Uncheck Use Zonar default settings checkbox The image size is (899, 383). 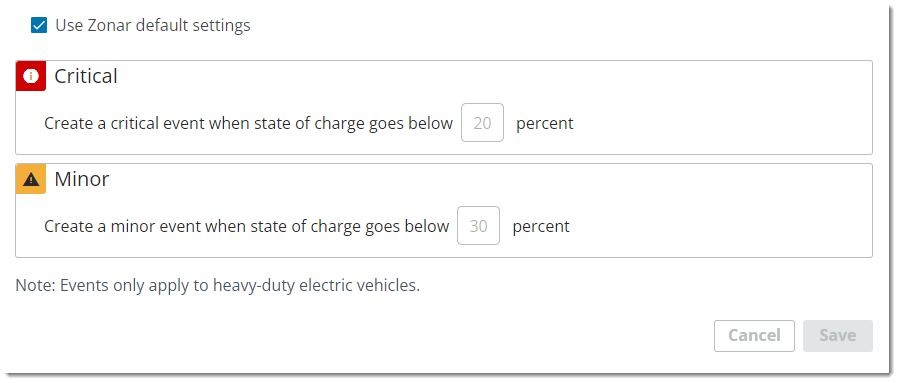click(39, 26)
